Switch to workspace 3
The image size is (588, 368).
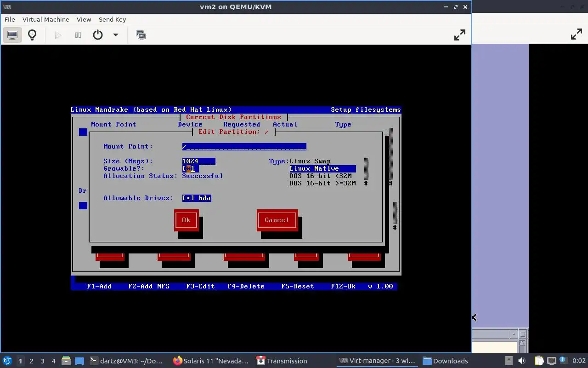coord(42,361)
